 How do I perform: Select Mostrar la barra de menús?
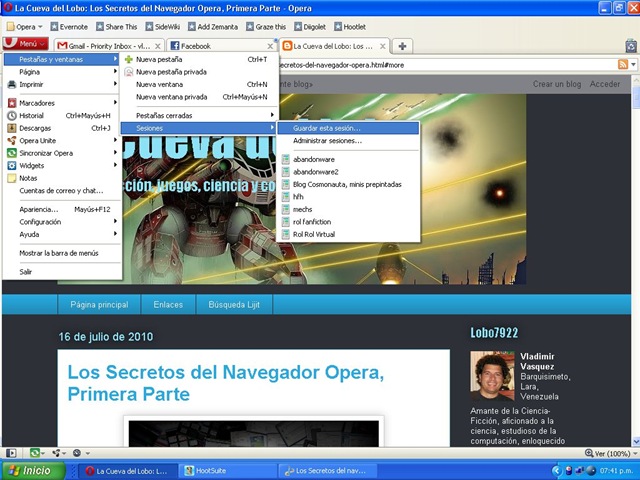pos(61,253)
